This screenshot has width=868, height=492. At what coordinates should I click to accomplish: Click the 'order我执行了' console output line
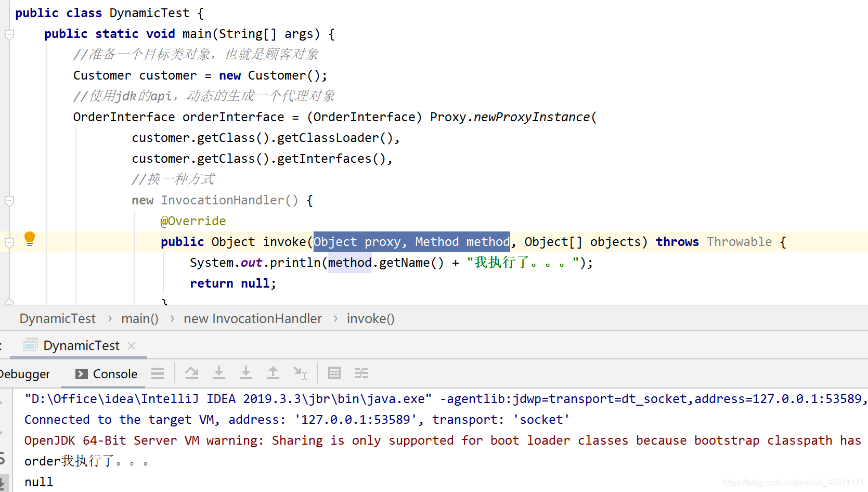point(86,461)
